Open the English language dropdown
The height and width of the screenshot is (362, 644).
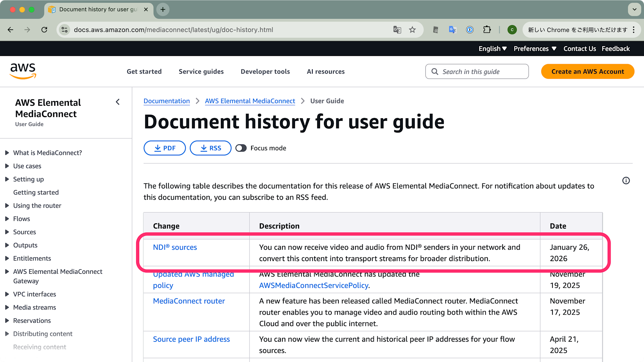click(492, 49)
